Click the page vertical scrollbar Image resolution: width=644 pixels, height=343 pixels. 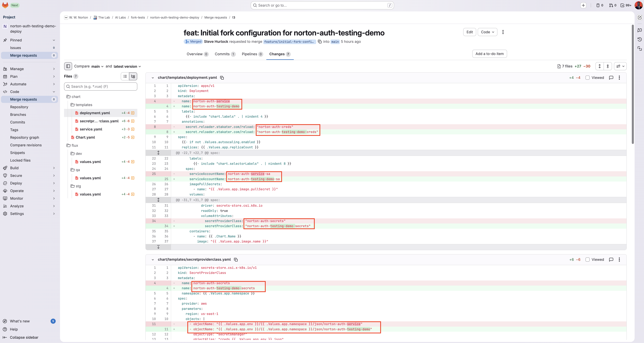tap(633, 84)
